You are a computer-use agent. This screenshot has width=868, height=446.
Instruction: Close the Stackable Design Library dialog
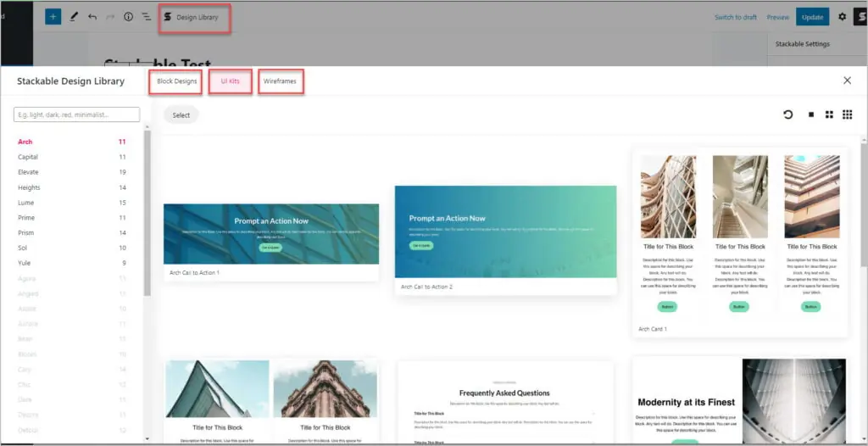(847, 81)
